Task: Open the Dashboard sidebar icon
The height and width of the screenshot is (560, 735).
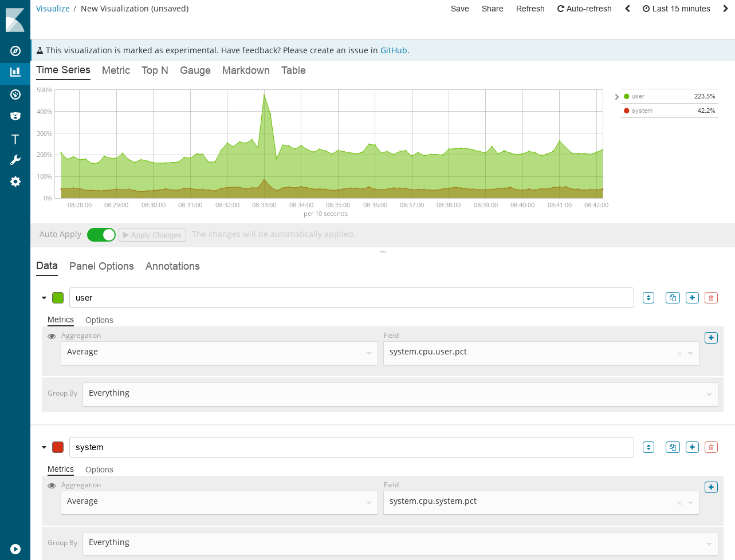Action: coord(15,94)
